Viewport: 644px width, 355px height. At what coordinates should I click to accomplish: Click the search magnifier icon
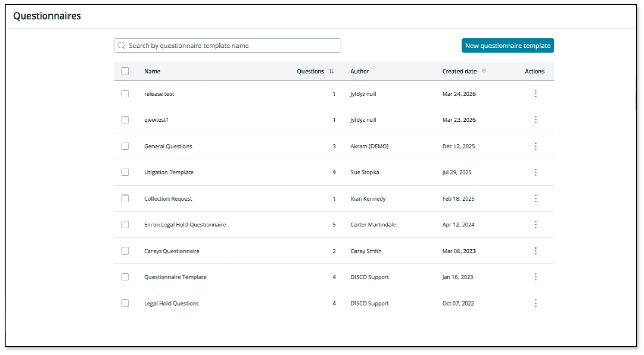tap(122, 46)
